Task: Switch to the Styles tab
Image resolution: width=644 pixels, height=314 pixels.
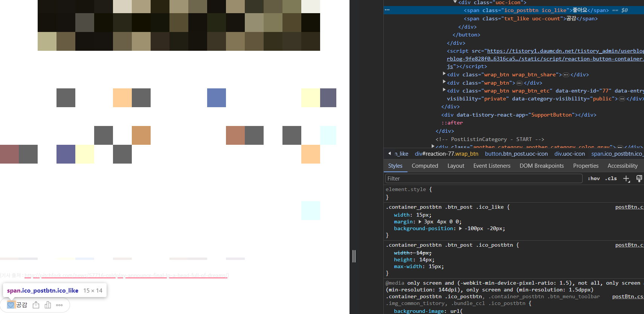Action: [x=395, y=166]
